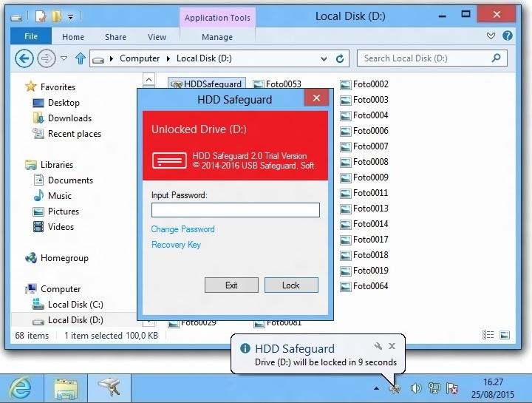The height and width of the screenshot is (403, 532).
Task: Select the Foto0009 image file
Action: 364,177
